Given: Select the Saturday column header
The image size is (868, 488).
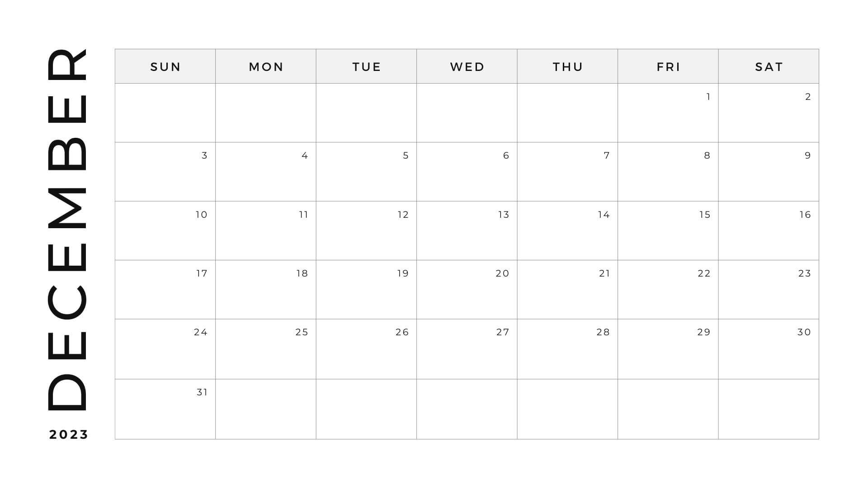Looking at the screenshot, I should 769,66.
